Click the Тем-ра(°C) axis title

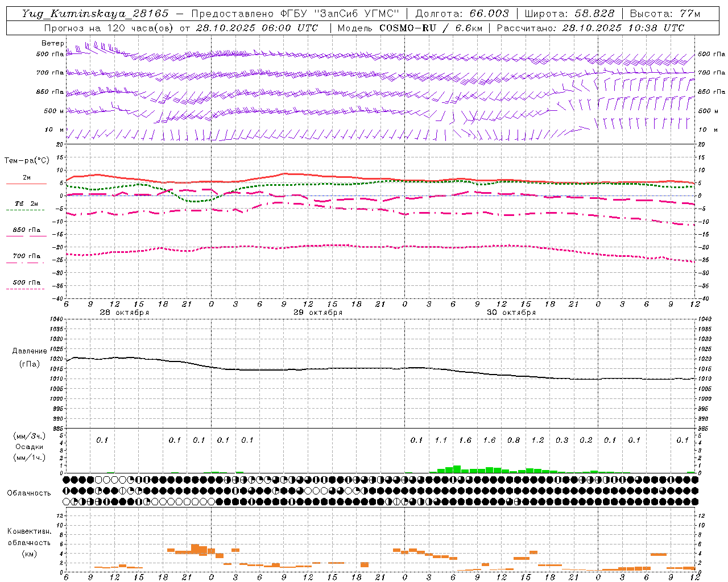[x=27, y=161]
